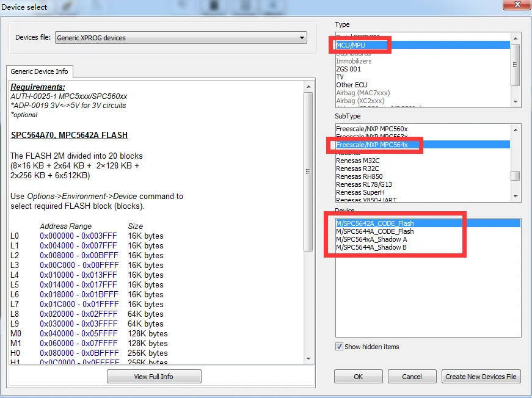Viewport: 532px width, 398px height.
Task: Click device info scroll up arrow
Action: tap(308, 87)
